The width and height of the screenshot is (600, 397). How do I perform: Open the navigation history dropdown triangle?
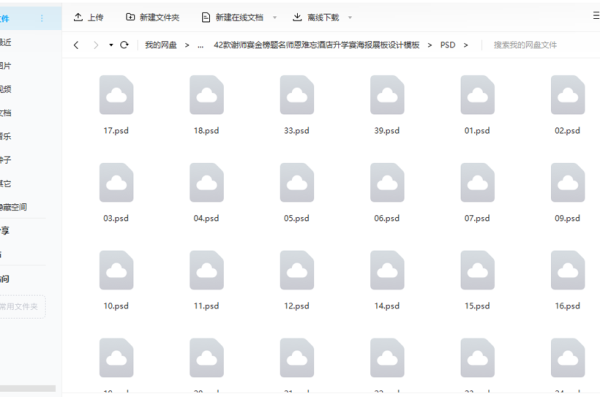click(111, 45)
